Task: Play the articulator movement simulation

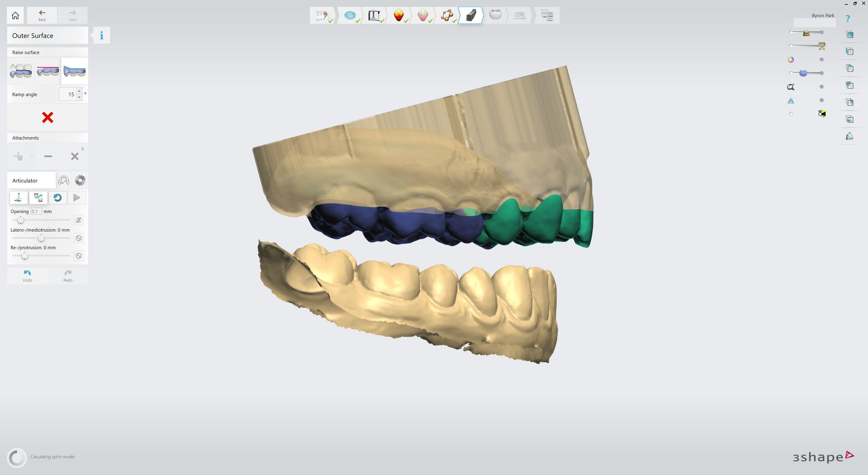Action: point(77,198)
